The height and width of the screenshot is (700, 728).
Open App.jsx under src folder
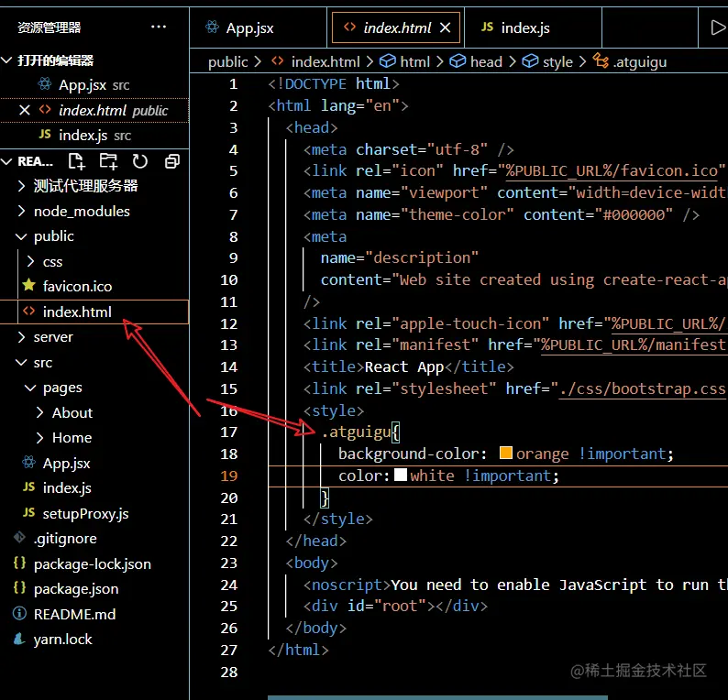pos(94,463)
